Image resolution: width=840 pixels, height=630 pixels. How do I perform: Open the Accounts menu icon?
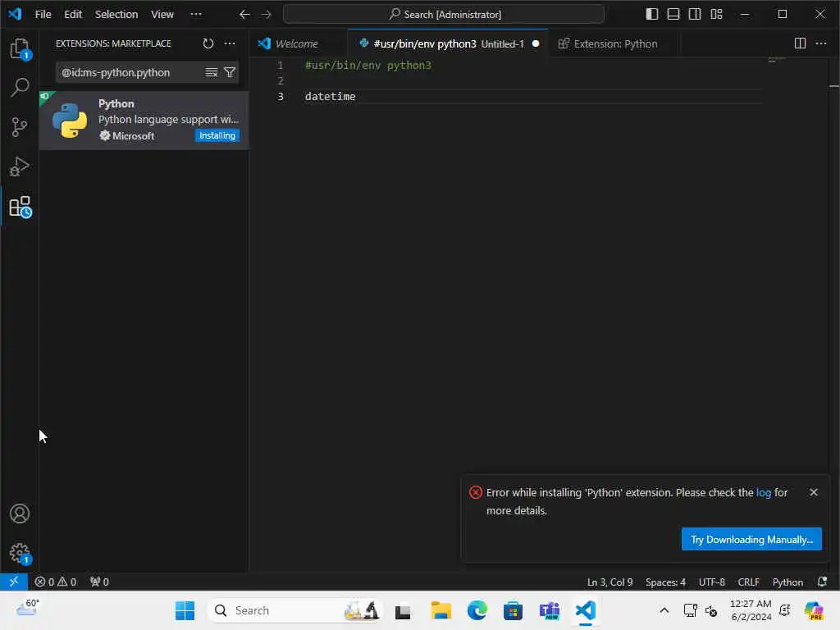point(20,514)
